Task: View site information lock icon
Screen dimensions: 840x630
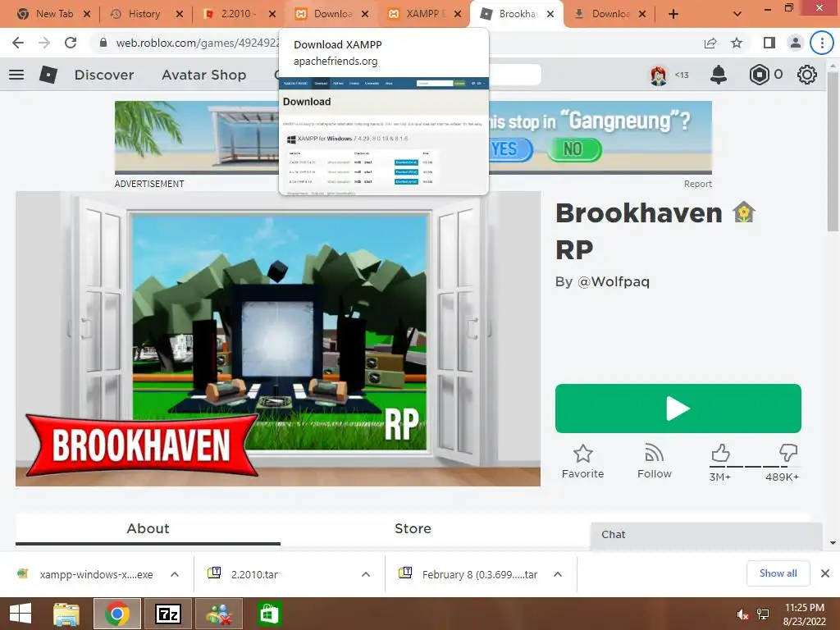Action: (x=103, y=43)
